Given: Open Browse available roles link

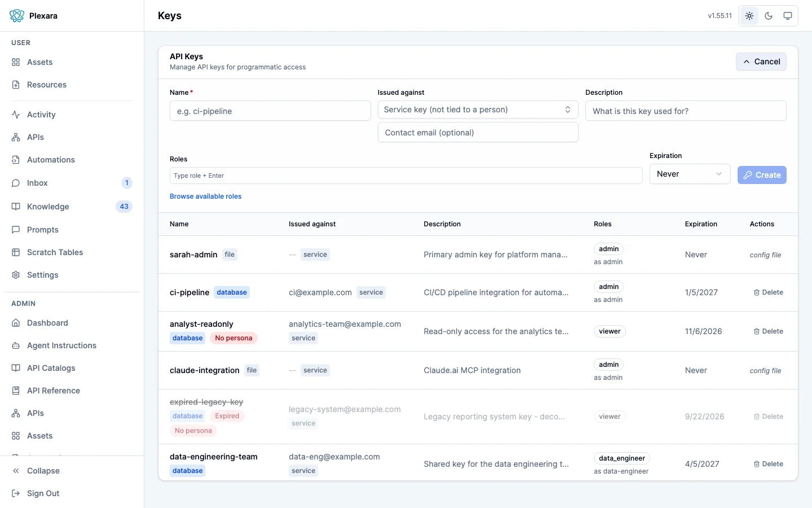Looking at the screenshot, I should pos(206,196).
